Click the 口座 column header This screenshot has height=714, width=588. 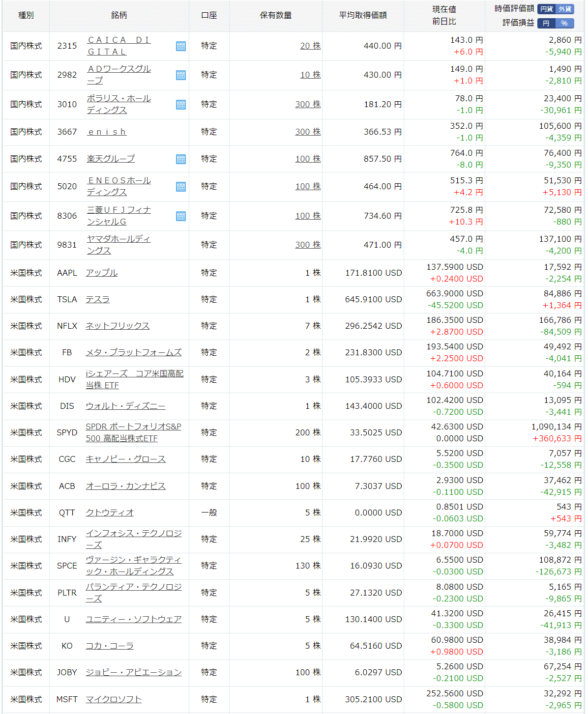tap(209, 15)
